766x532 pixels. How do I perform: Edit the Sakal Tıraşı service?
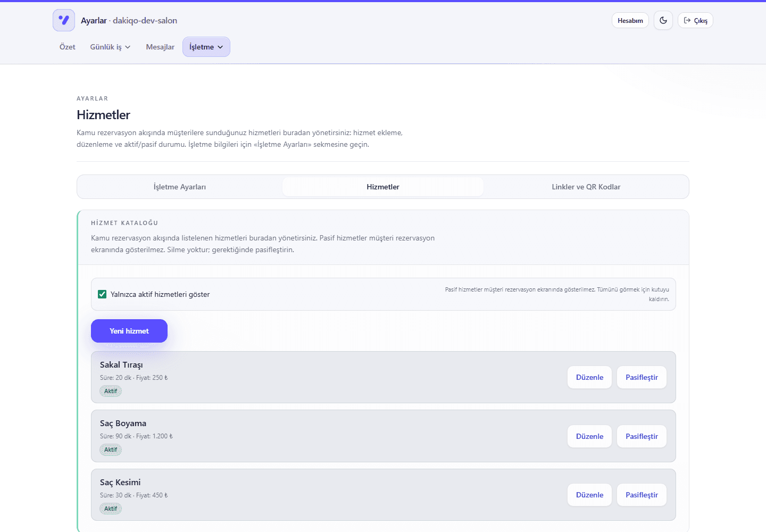[x=590, y=377]
